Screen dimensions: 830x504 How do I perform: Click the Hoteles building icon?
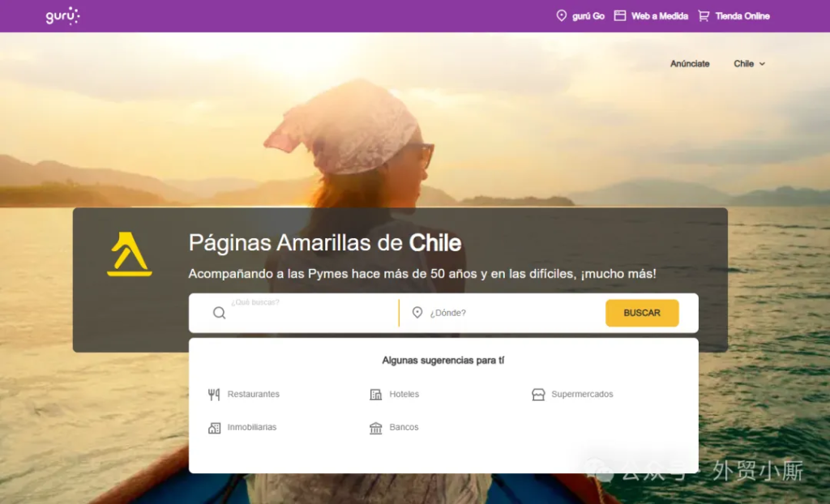pyautogui.click(x=376, y=395)
